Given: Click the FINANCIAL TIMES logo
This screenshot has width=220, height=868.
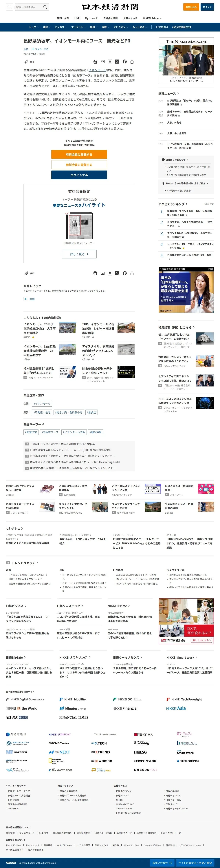Looking at the screenshot, I should pos(74,717).
